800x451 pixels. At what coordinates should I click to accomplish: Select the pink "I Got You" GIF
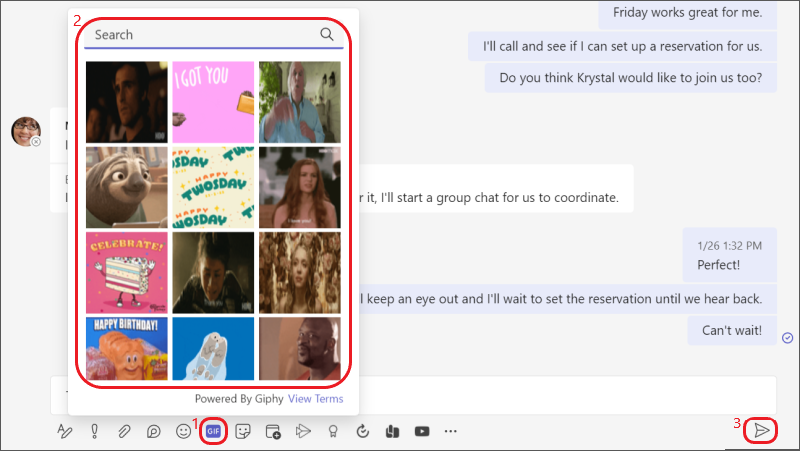point(213,102)
